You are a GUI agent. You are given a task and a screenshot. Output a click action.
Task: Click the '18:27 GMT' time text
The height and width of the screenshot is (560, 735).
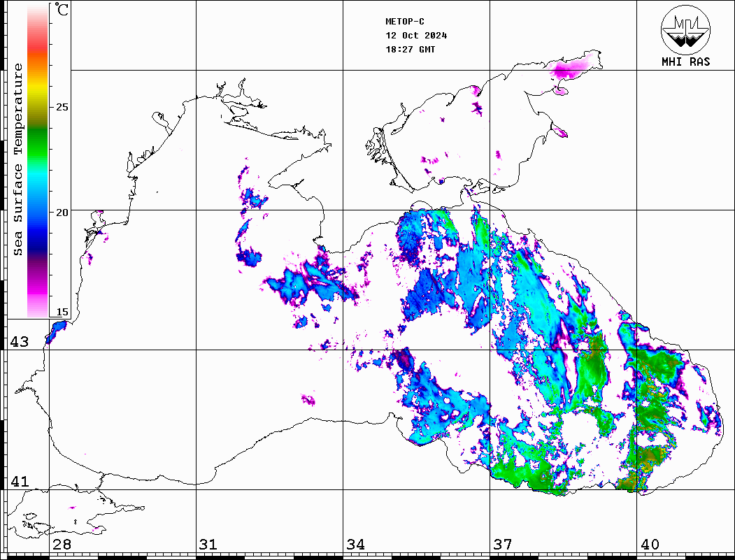411,50
